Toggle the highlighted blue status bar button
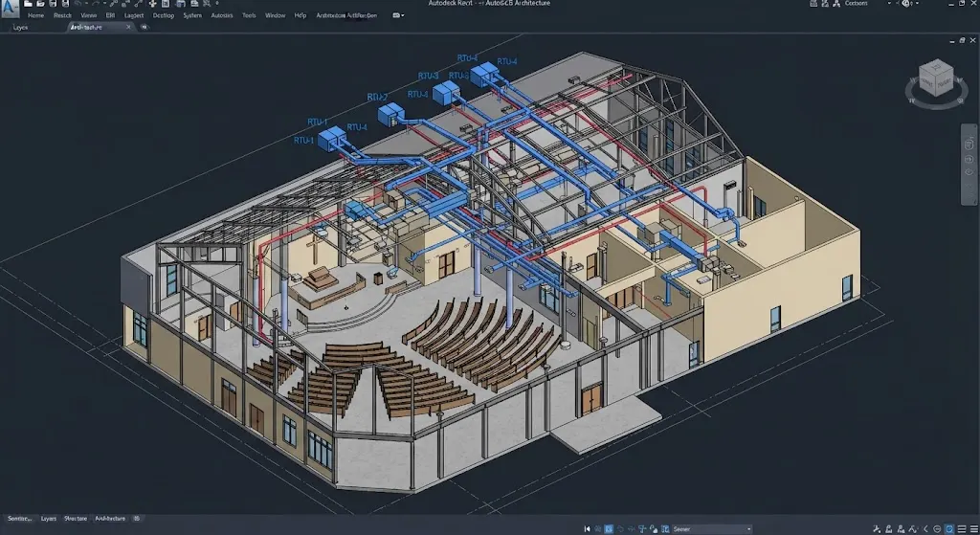The width and height of the screenshot is (980, 535). pos(610,528)
